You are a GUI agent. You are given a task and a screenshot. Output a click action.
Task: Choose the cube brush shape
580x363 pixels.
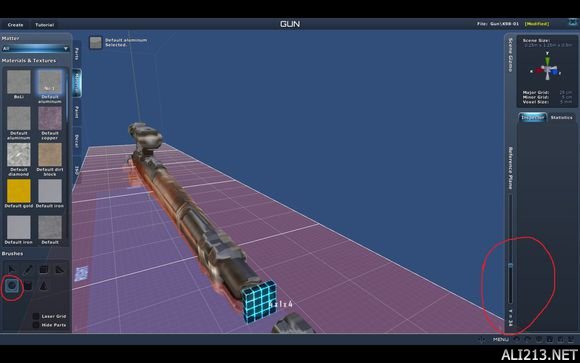point(44,269)
